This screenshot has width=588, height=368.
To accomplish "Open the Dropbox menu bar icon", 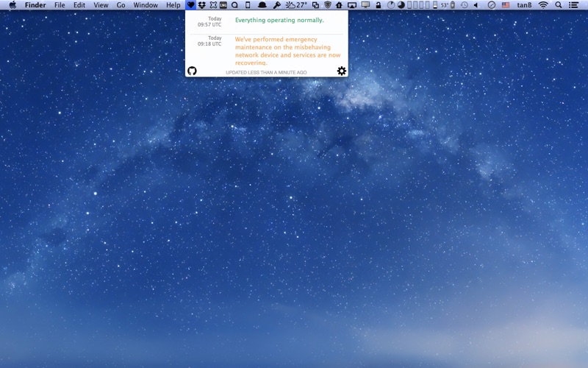I will [201, 5].
